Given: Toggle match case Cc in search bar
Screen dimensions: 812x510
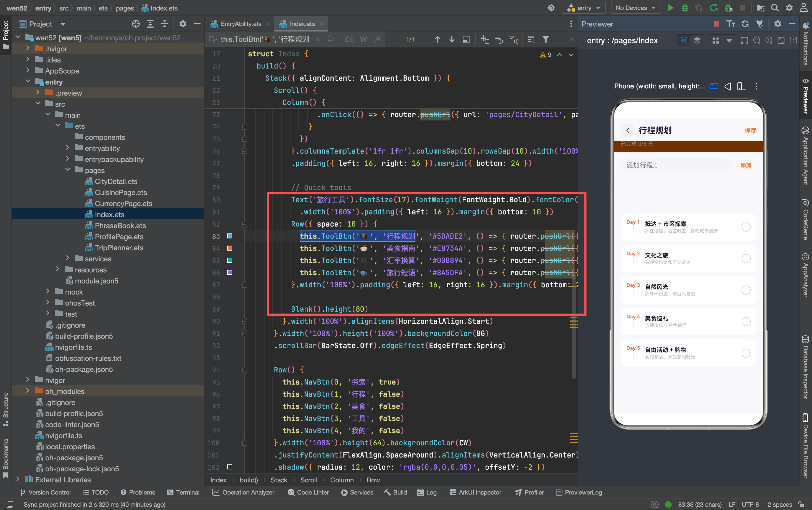Looking at the screenshot, I should coord(349,40).
